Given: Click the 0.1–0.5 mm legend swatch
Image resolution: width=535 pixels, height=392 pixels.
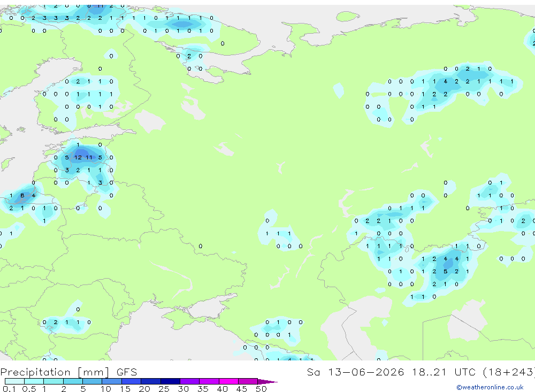Looking at the screenshot, I should [x=14, y=381].
